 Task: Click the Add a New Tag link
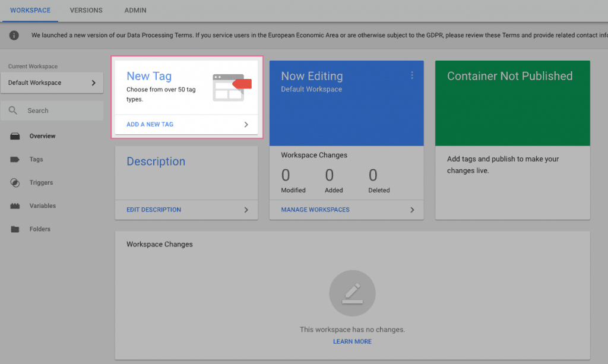[150, 125]
